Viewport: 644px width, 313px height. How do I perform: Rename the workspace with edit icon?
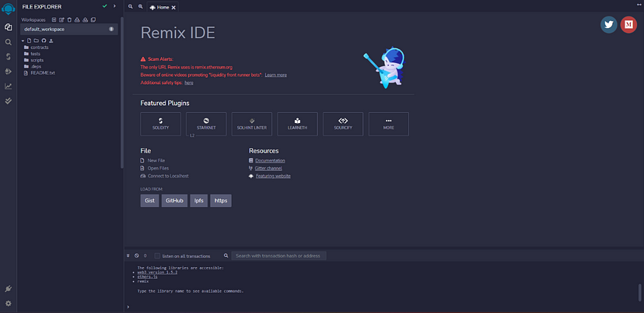[61, 19]
